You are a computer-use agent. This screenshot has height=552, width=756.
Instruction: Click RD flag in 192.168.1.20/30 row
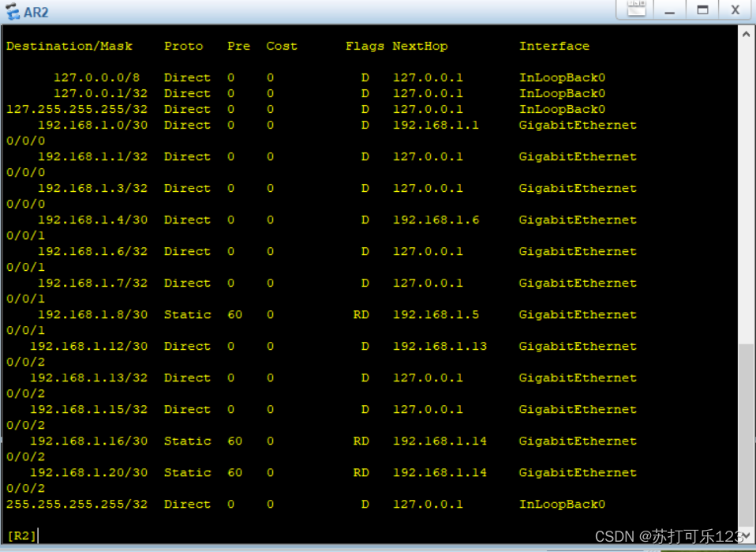(x=361, y=472)
